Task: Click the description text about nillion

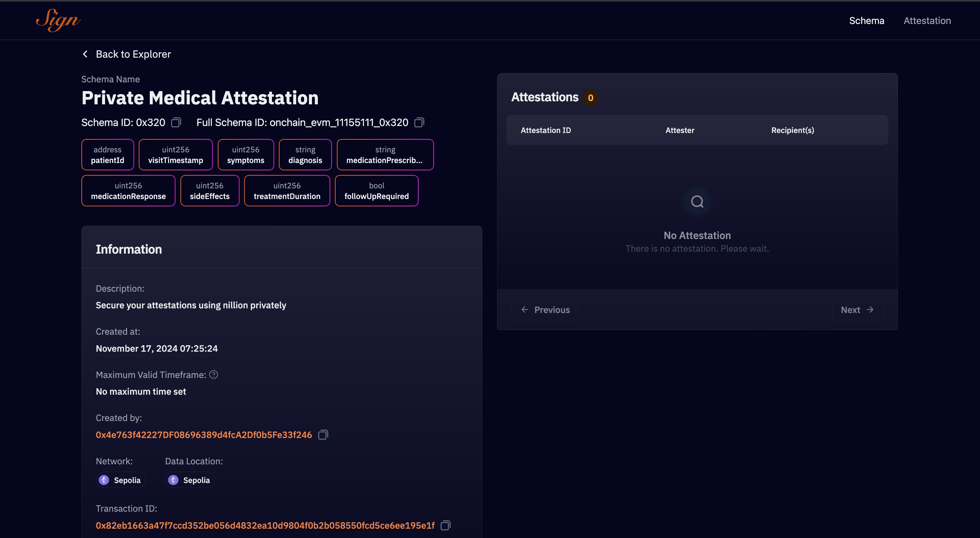Action: (191, 305)
